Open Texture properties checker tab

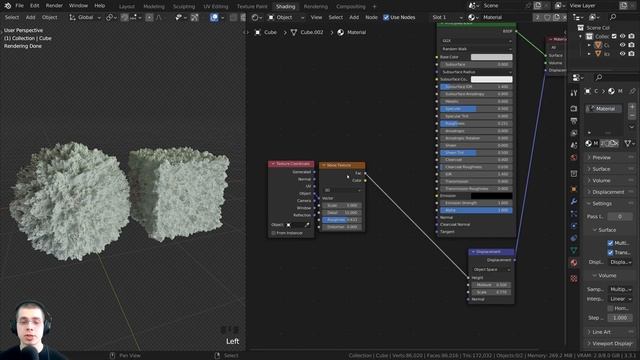[x=574, y=278]
